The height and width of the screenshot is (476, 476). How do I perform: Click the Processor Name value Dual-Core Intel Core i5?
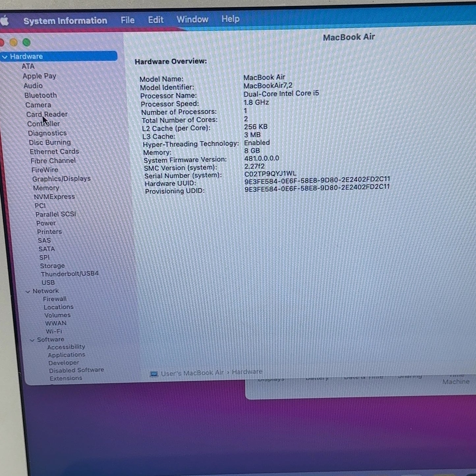click(281, 94)
